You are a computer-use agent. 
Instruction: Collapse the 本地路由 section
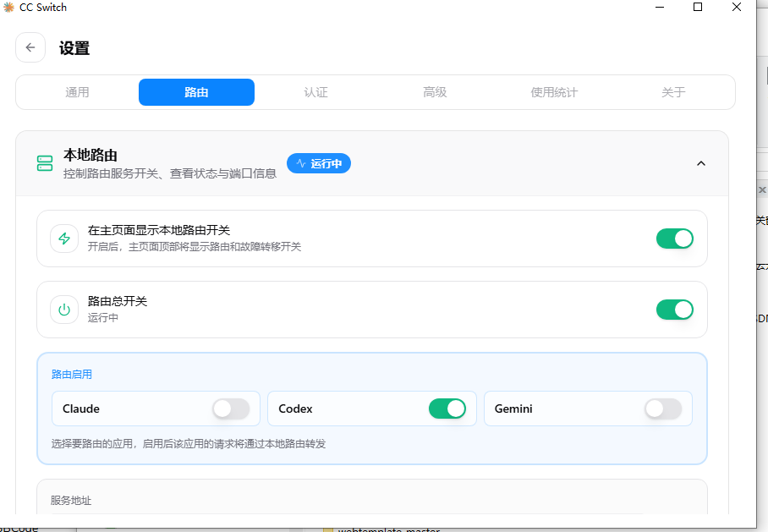click(x=701, y=163)
